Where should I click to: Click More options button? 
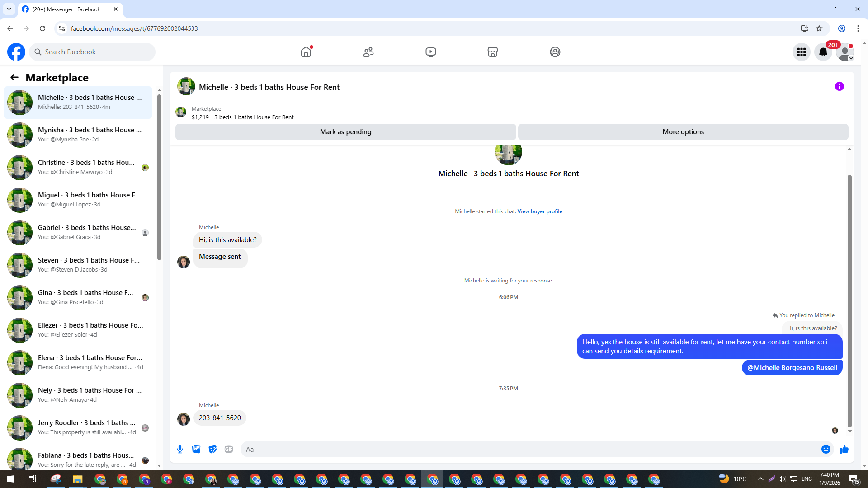pos(683,132)
